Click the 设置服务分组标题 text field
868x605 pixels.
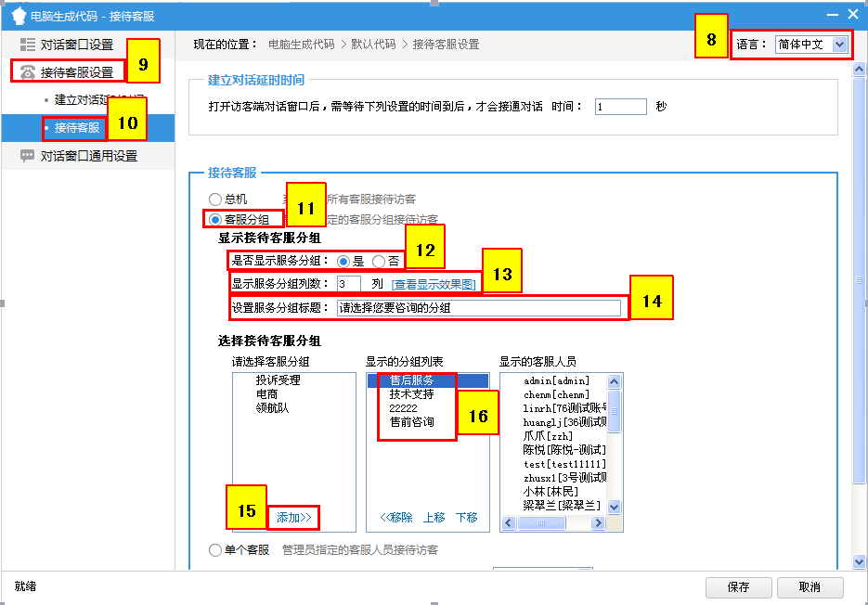click(x=478, y=308)
